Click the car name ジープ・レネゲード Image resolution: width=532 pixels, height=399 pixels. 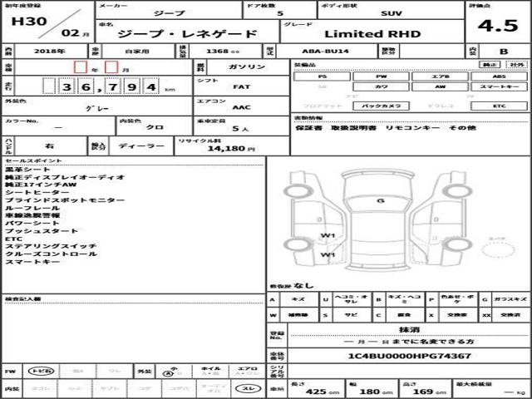(x=187, y=34)
